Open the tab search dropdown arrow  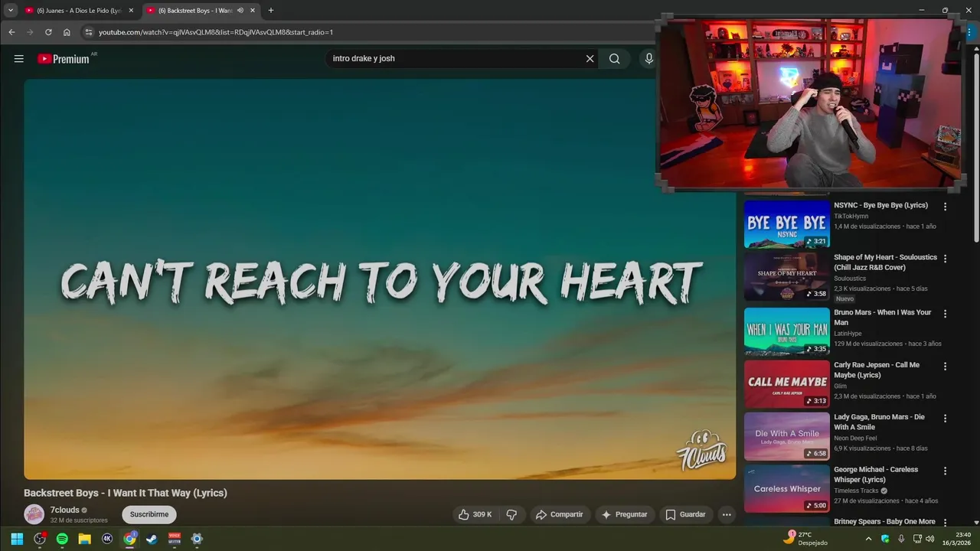pos(11,11)
